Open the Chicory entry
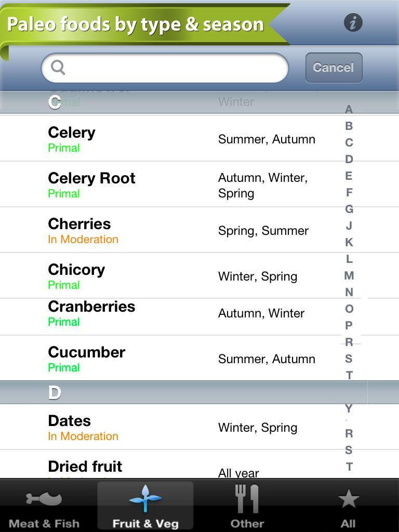This screenshot has height=532, width=399. [x=171, y=276]
